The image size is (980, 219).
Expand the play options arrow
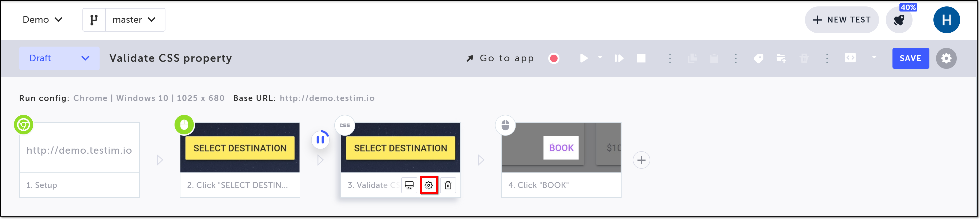(600, 57)
